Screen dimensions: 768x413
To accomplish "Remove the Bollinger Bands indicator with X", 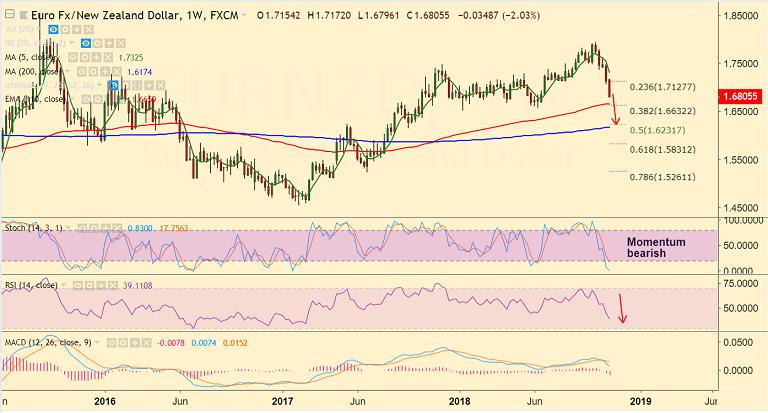I will point(121,44).
